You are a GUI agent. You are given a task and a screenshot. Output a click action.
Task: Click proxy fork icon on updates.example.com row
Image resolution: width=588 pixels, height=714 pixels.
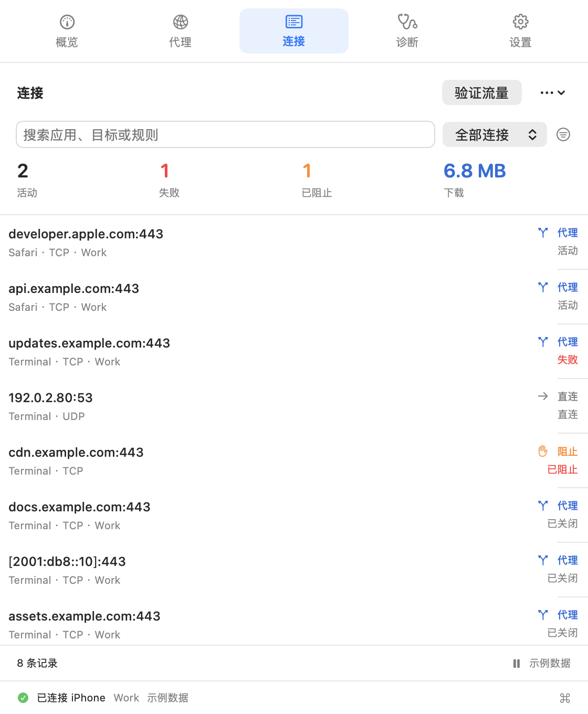543,342
